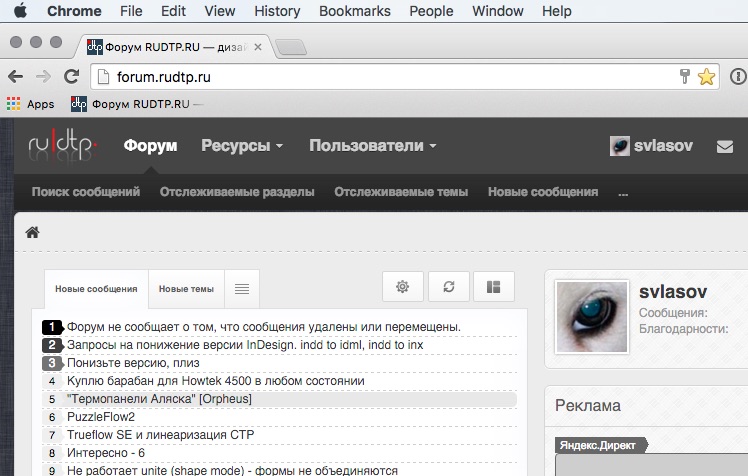Click the rudtp site logo
Screen dimensions: 748x476
coord(62,145)
